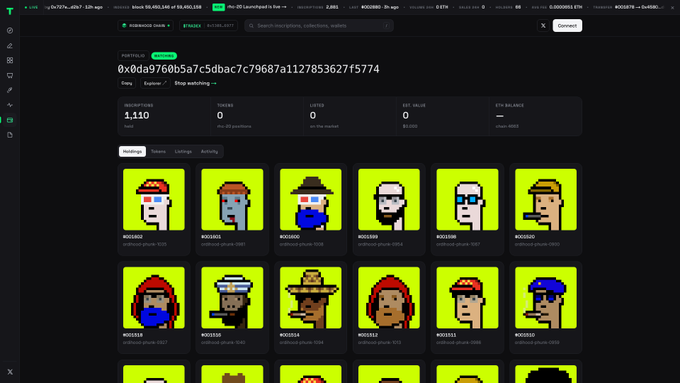Click the X icon at sidebar bottom
680x383 pixels.
[x=10, y=372]
